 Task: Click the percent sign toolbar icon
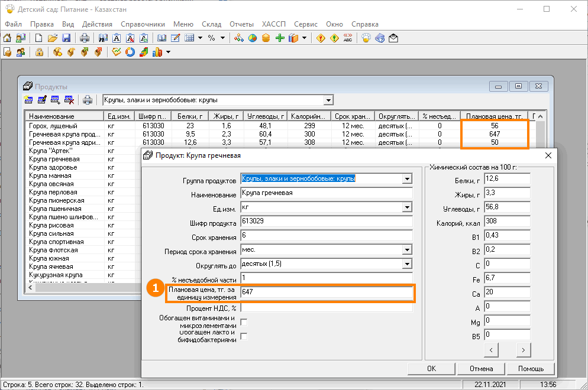[x=212, y=38]
